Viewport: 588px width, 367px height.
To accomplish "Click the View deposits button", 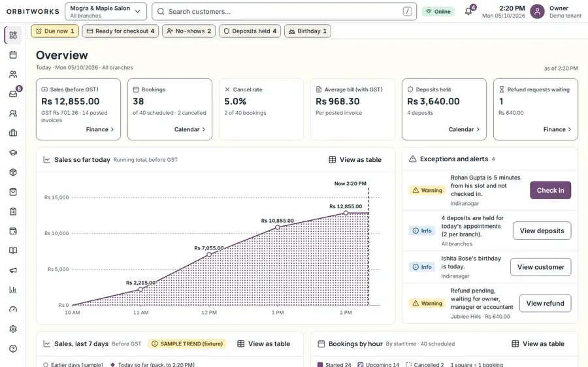I will click(x=542, y=231).
